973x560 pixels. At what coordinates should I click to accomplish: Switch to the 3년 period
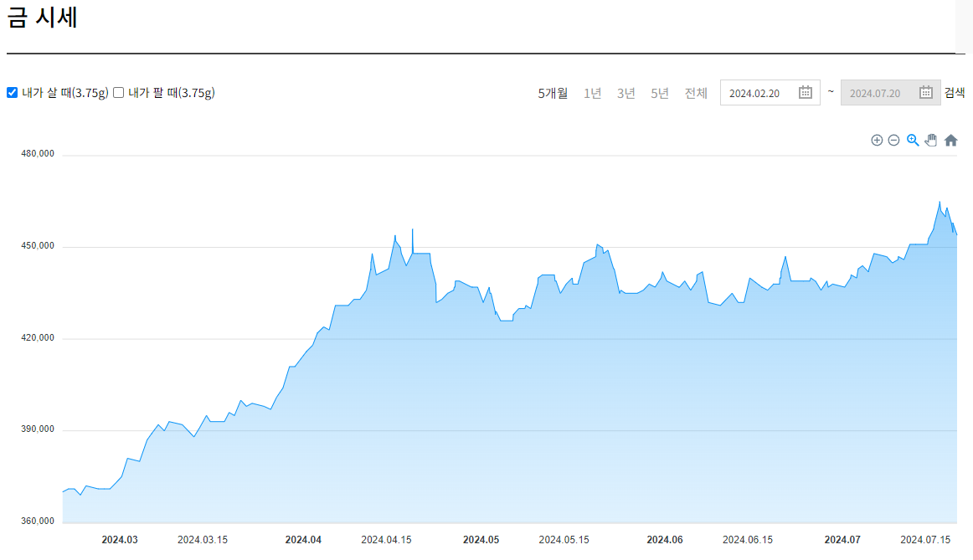625,93
